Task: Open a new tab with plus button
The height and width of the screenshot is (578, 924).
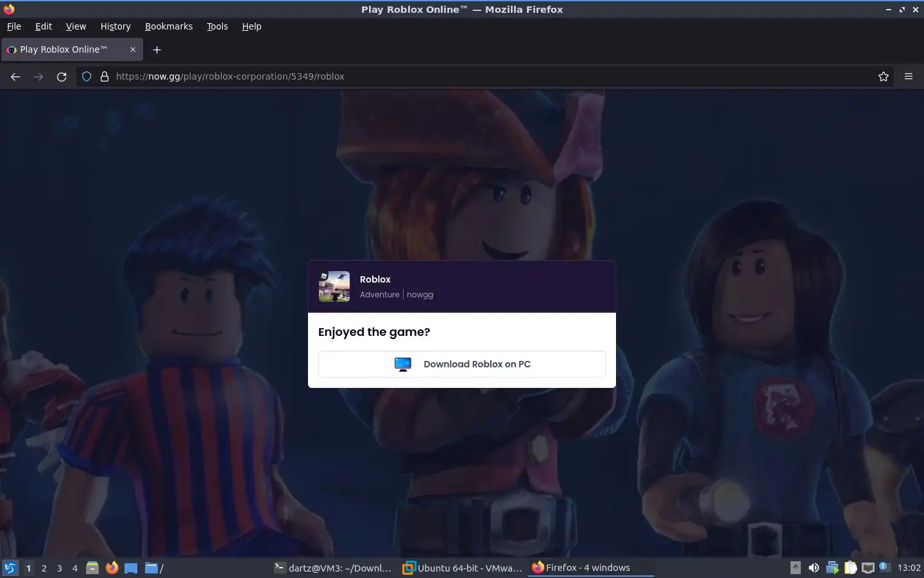Action: point(157,49)
